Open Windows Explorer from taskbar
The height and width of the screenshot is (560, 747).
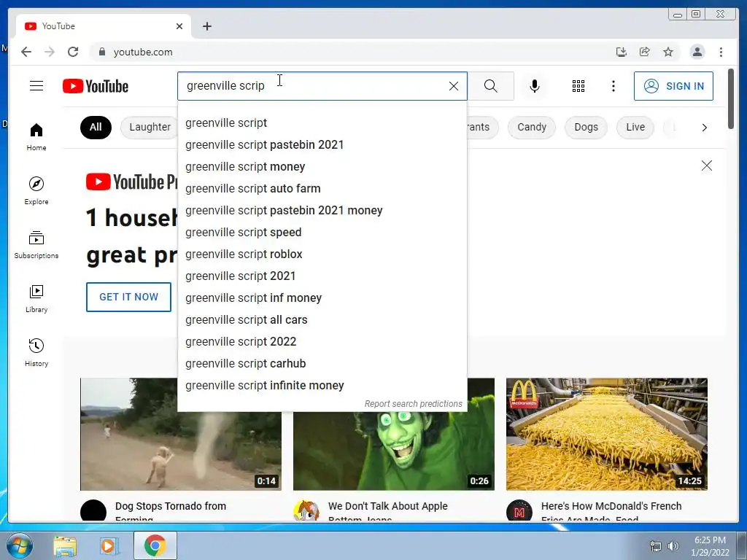tap(65, 545)
